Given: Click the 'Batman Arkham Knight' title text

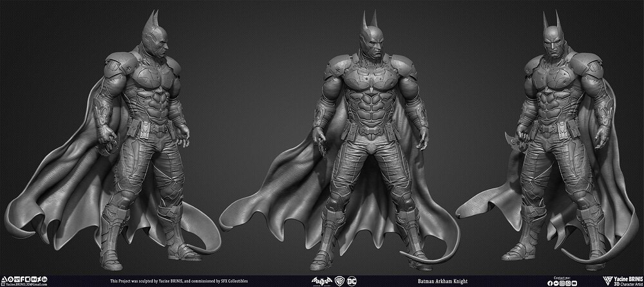Looking at the screenshot, I should tap(443, 281).
